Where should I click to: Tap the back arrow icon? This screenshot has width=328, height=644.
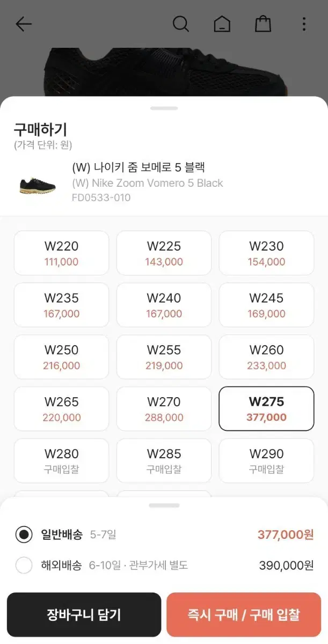(x=24, y=24)
